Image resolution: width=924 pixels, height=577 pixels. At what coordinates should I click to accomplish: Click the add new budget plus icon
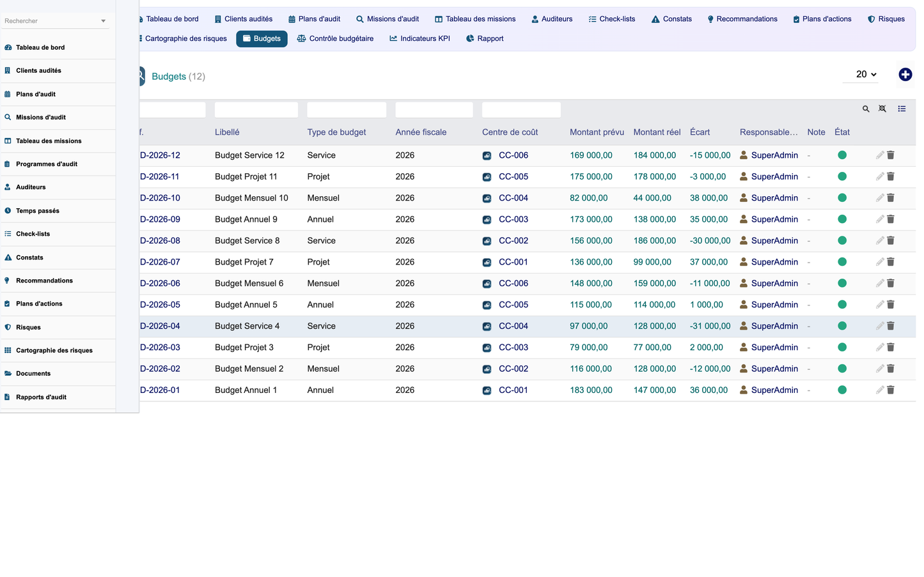905,75
